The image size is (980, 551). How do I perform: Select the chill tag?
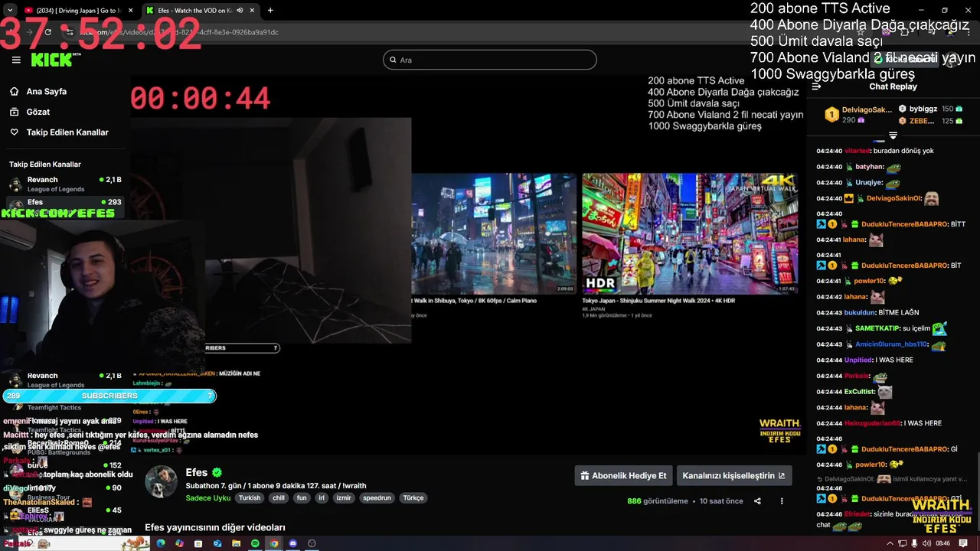coord(279,497)
